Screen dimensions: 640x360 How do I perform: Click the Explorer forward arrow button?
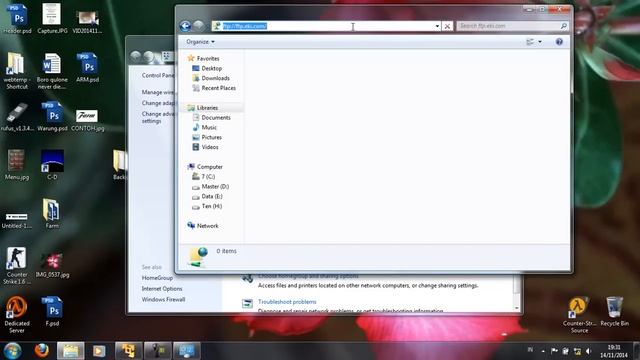(199, 26)
